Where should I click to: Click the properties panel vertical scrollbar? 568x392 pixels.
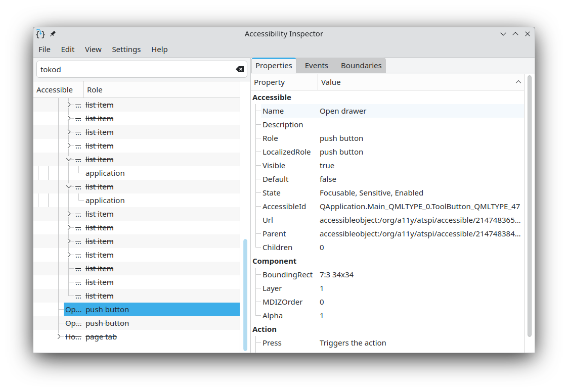[x=529, y=202]
